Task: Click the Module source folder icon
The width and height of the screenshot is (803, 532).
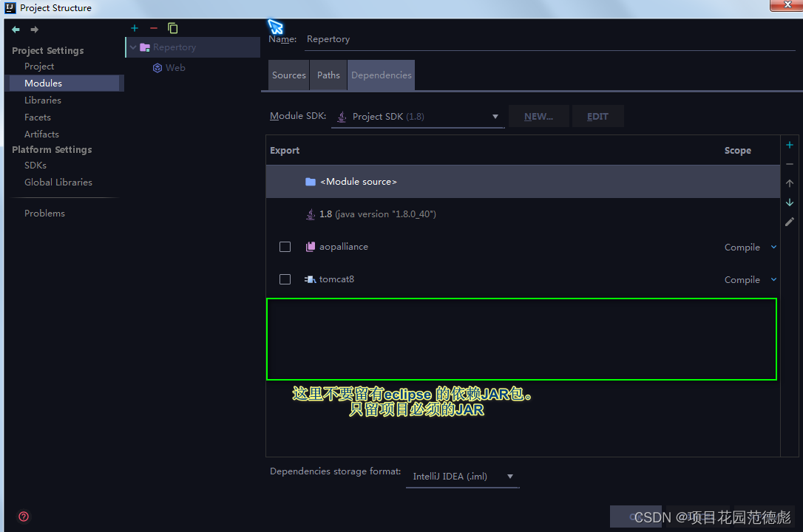Action: (311, 182)
